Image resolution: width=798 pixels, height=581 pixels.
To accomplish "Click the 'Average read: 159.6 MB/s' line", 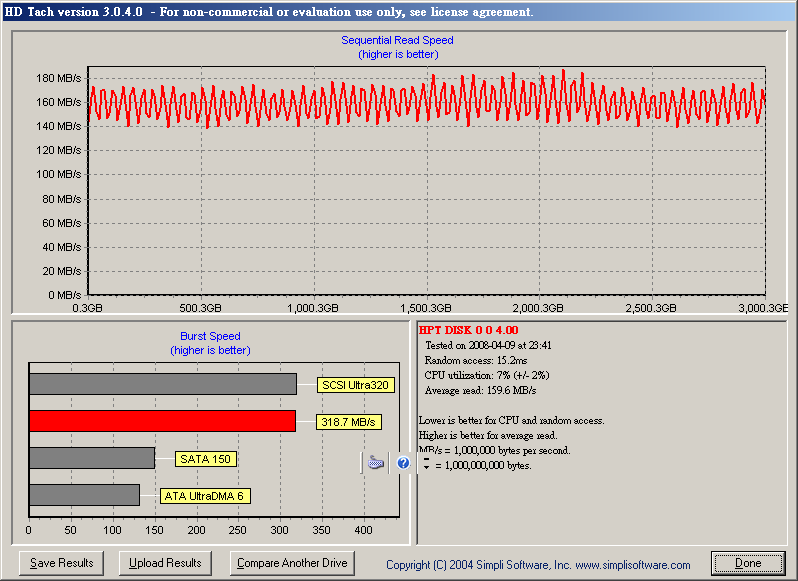I will click(480, 391).
